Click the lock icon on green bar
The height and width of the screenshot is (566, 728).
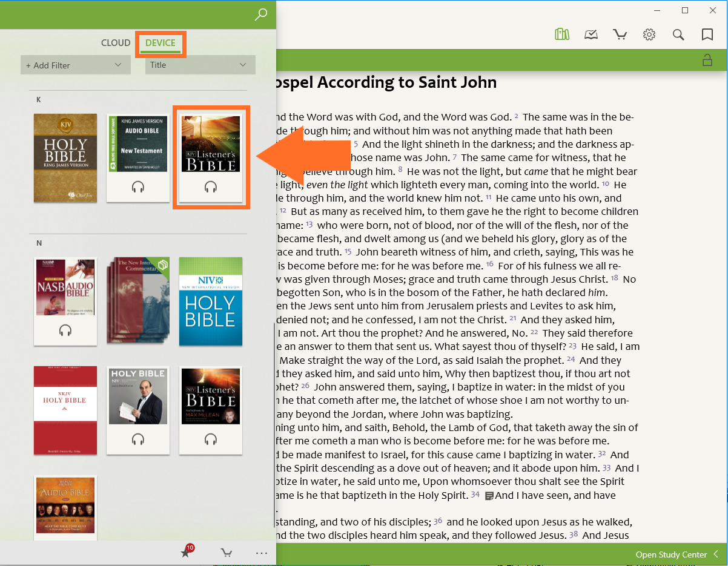point(706,60)
